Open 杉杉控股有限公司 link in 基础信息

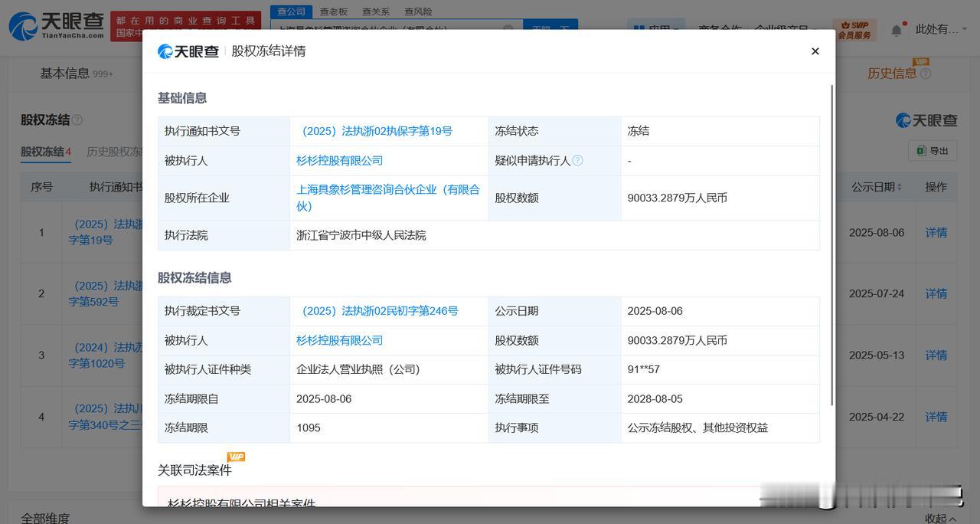[339, 161]
